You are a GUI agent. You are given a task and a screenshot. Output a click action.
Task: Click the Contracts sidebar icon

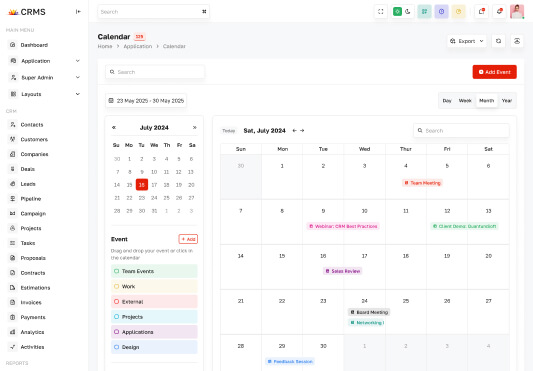(x=13, y=273)
